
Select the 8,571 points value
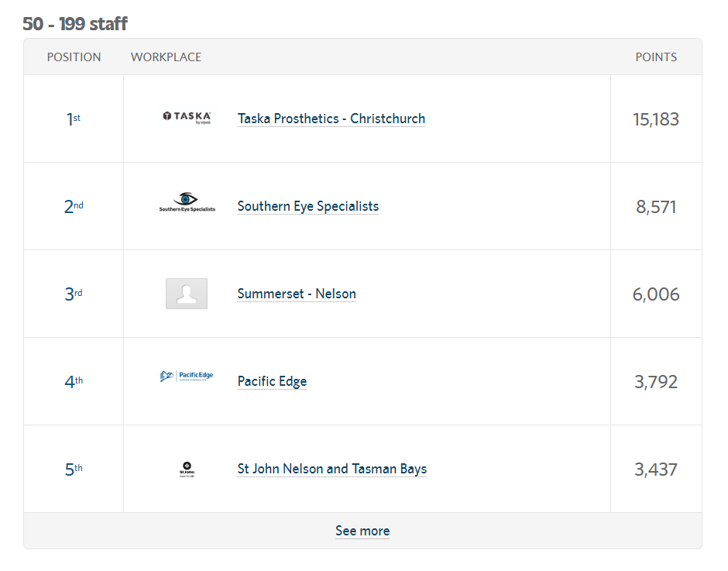coord(656,207)
